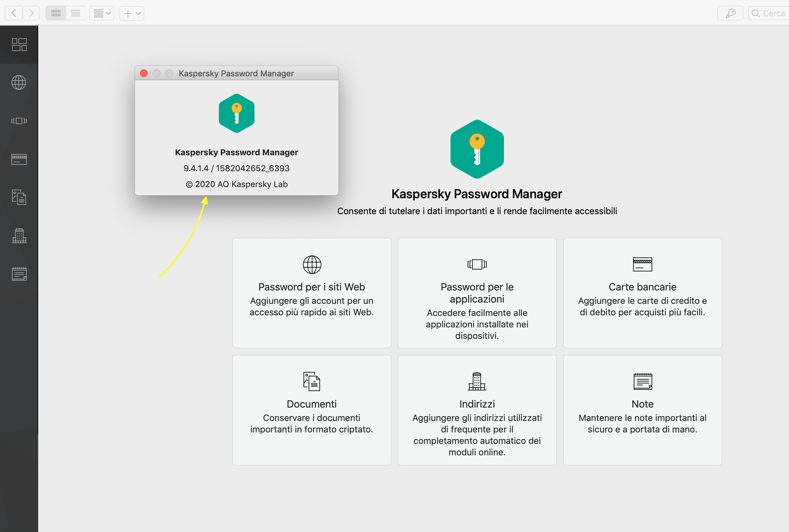
Task: Open addresses from the sidebar building icon
Action: pyautogui.click(x=19, y=235)
